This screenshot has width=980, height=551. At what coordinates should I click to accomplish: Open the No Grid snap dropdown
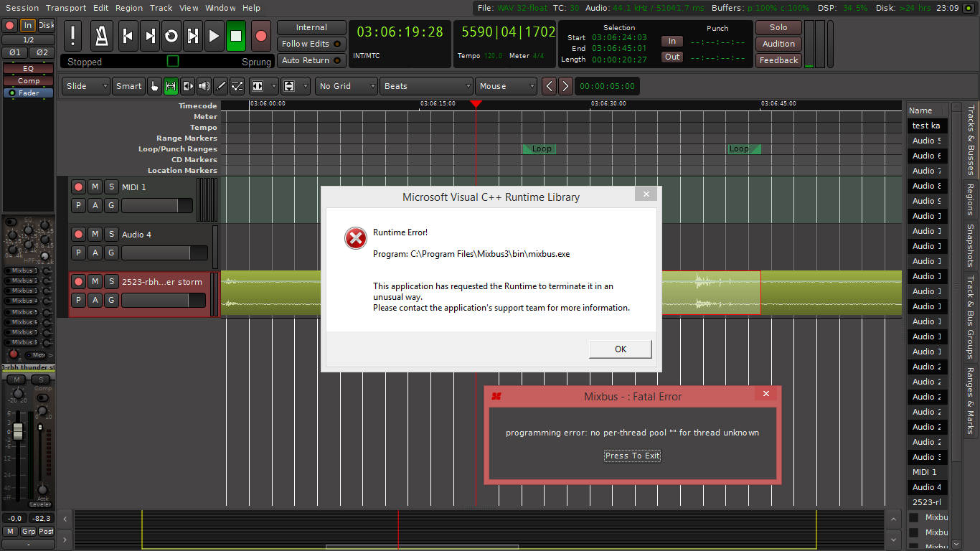point(347,86)
